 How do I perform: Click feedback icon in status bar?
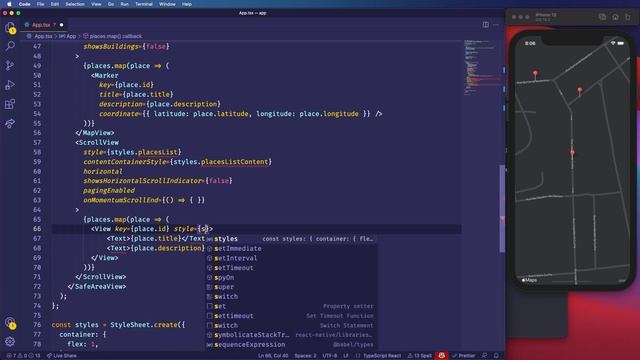point(484,356)
